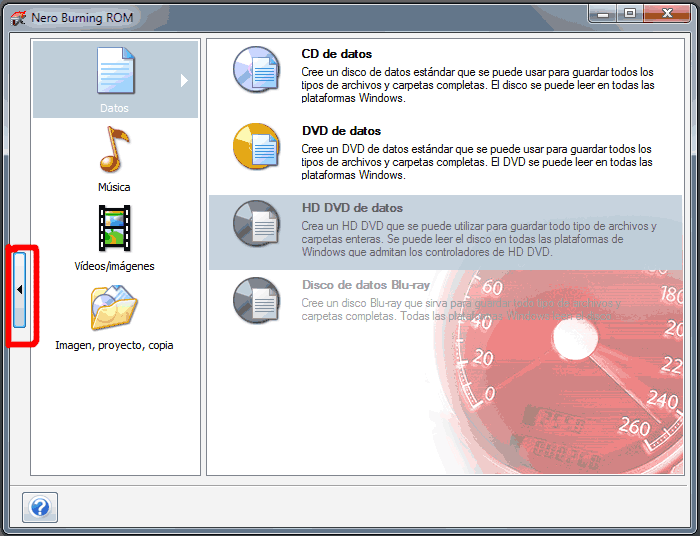Click the Nero Burning ROM title bar icon

[x=18, y=18]
